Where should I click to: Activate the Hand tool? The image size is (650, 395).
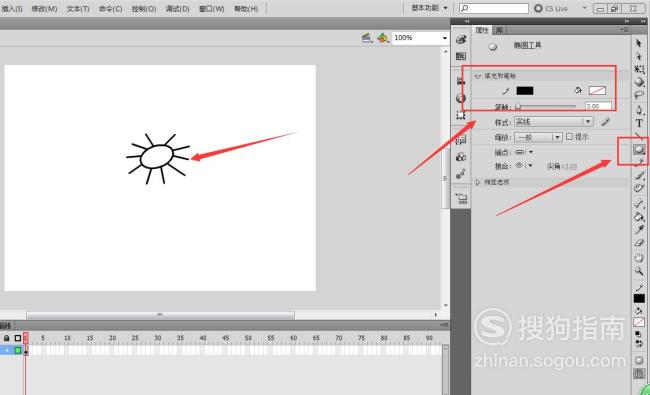639,258
